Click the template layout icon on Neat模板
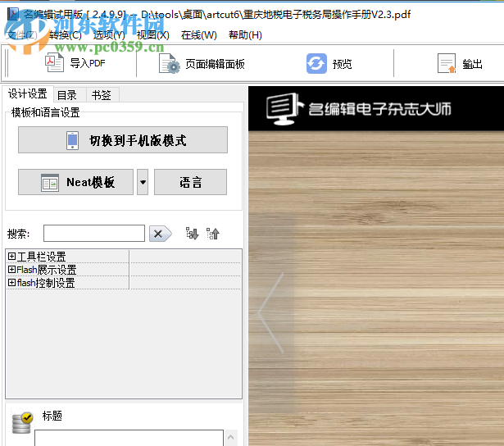 tap(50, 183)
